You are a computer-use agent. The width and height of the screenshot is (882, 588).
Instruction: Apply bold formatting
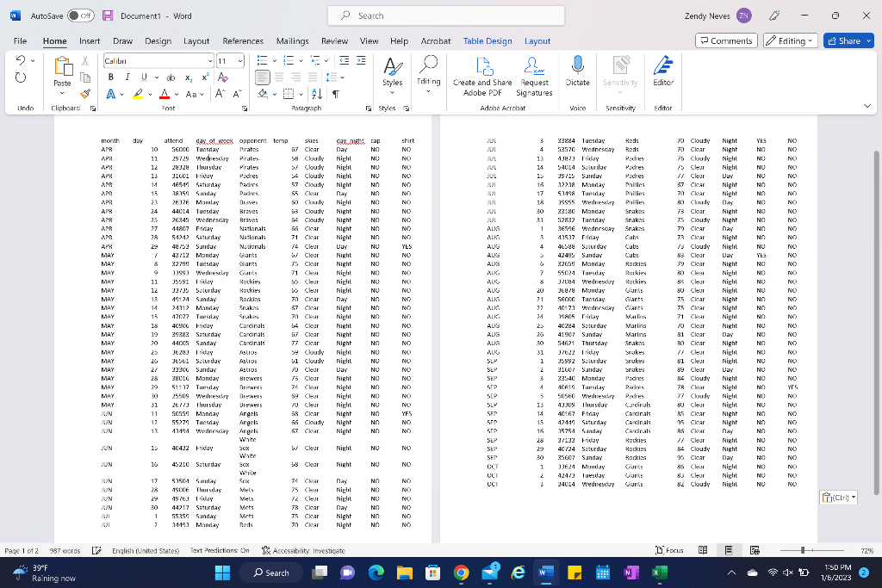click(110, 77)
